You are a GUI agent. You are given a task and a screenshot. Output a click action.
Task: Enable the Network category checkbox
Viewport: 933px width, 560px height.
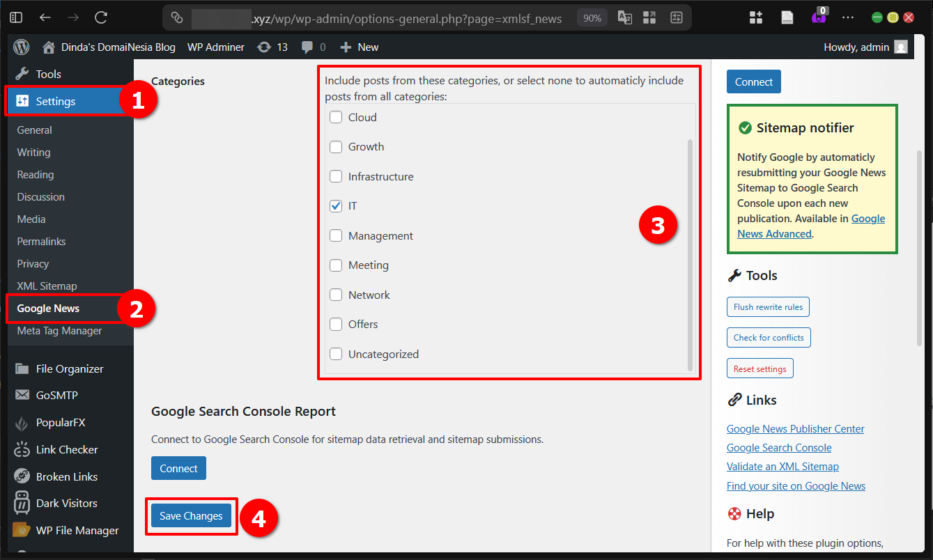pos(336,294)
